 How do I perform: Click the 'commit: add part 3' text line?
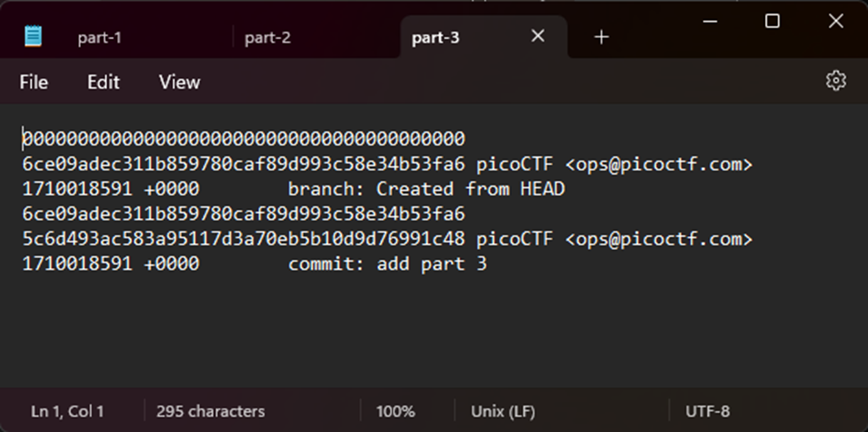click(x=387, y=263)
